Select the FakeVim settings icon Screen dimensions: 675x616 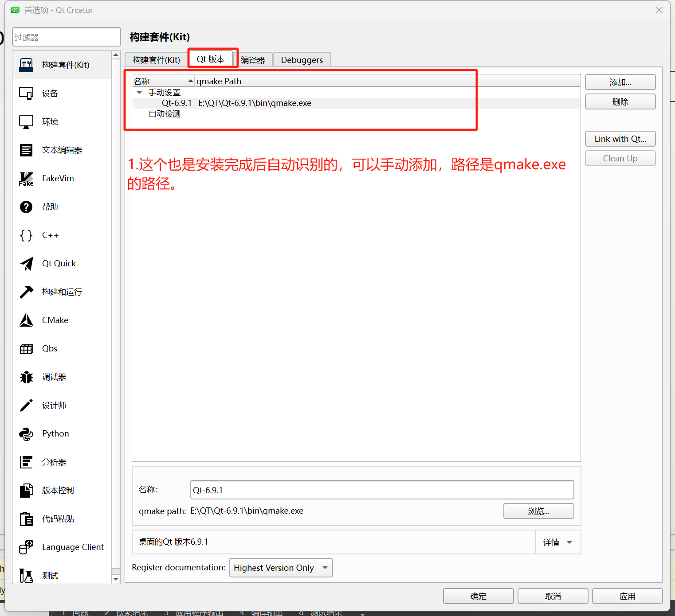click(x=58, y=178)
